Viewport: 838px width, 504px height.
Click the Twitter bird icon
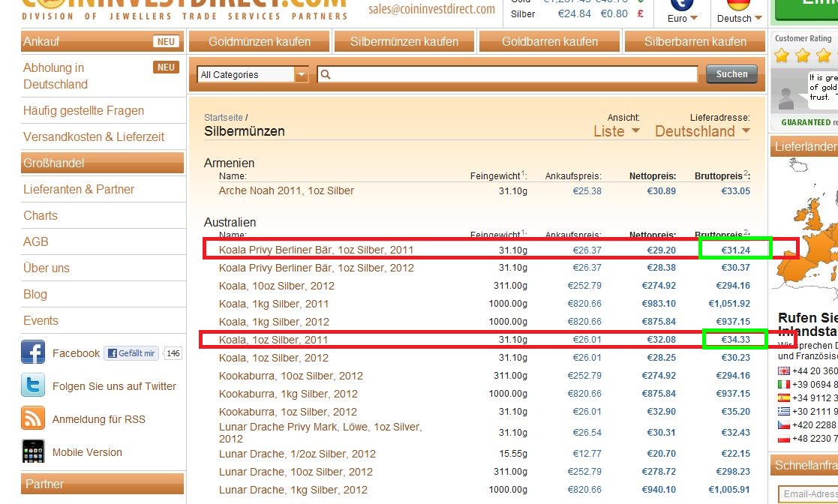coord(33,385)
